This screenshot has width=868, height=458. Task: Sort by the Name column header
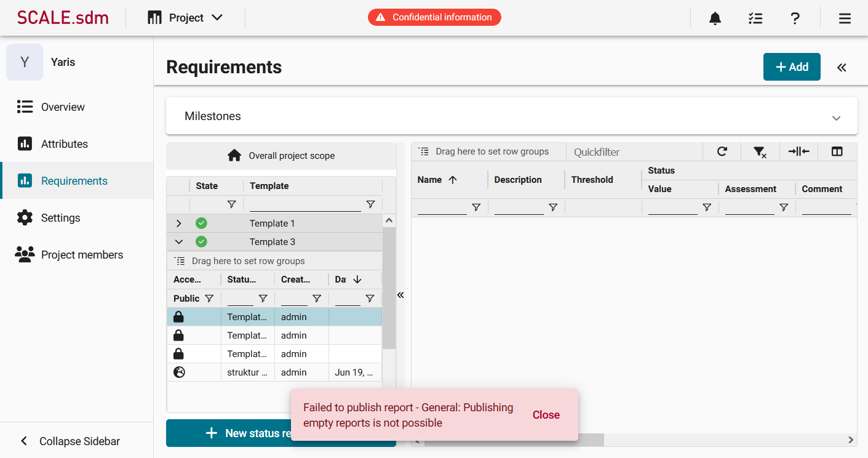[x=437, y=180]
